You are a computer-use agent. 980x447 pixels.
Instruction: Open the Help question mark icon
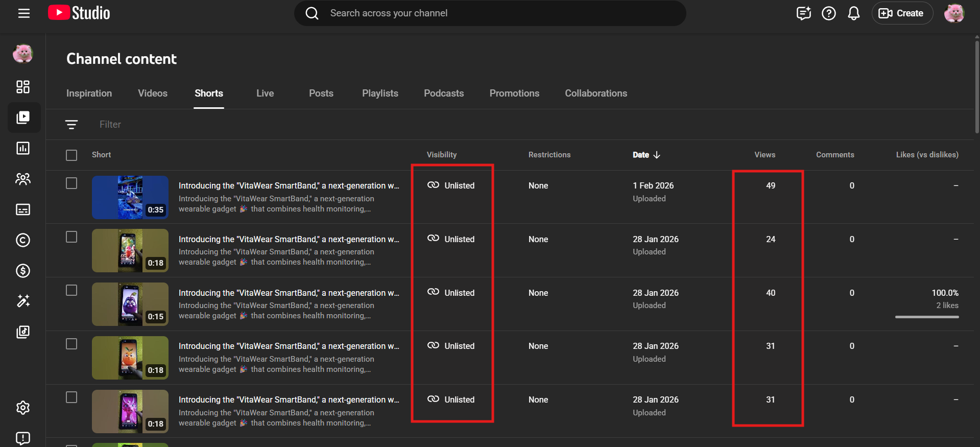pyautogui.click(x=828, y=13)
